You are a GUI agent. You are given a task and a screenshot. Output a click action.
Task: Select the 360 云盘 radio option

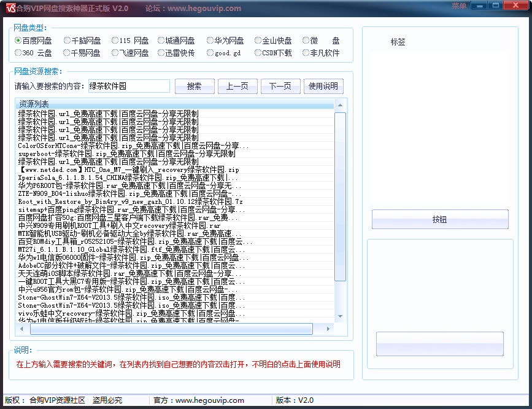click(33, 53)
